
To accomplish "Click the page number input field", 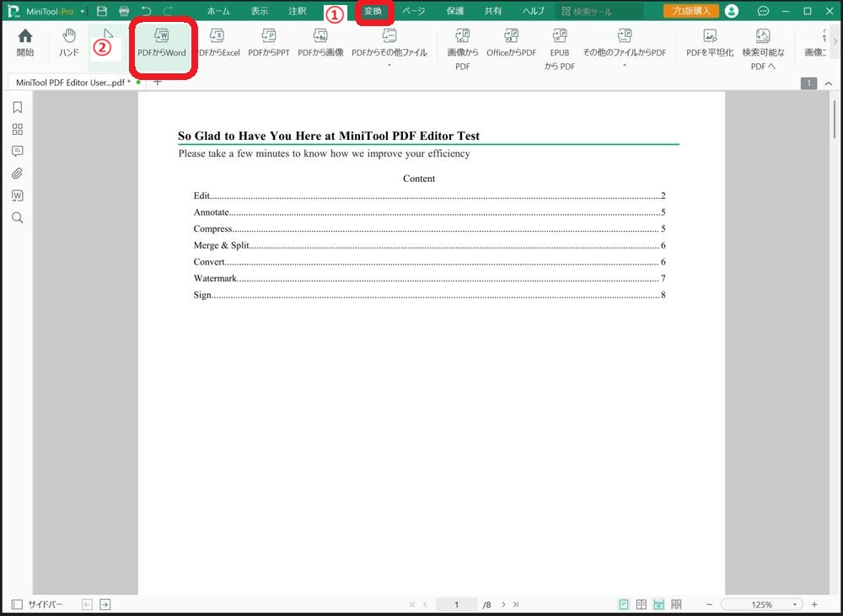I will 456,604.
